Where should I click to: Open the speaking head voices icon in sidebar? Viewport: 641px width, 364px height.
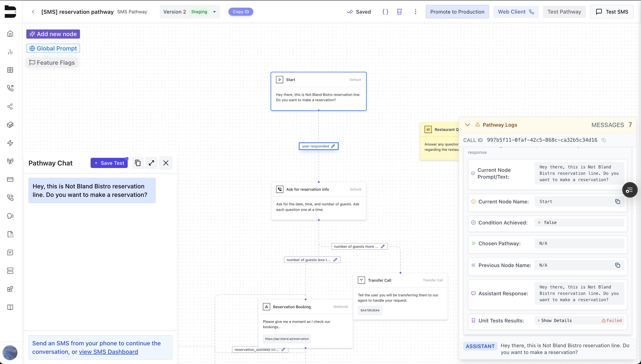10,216
